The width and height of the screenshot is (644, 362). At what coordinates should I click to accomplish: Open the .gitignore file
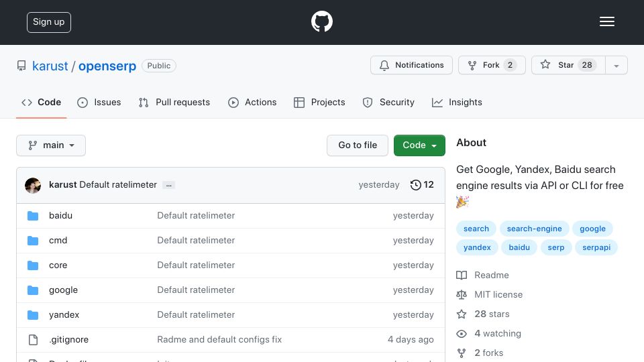pyautogui.click(x=68, y=340)
